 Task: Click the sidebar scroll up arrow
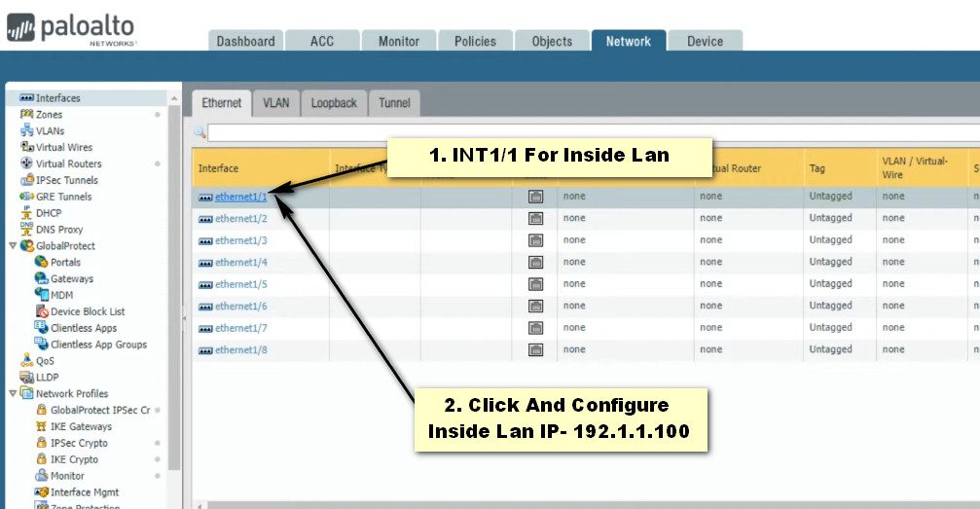pos(174,99)
